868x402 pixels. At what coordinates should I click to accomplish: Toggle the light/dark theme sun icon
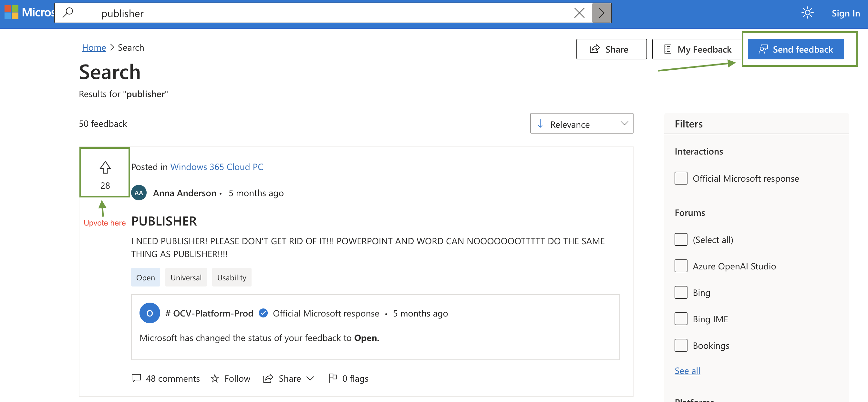tap(807, 13)
